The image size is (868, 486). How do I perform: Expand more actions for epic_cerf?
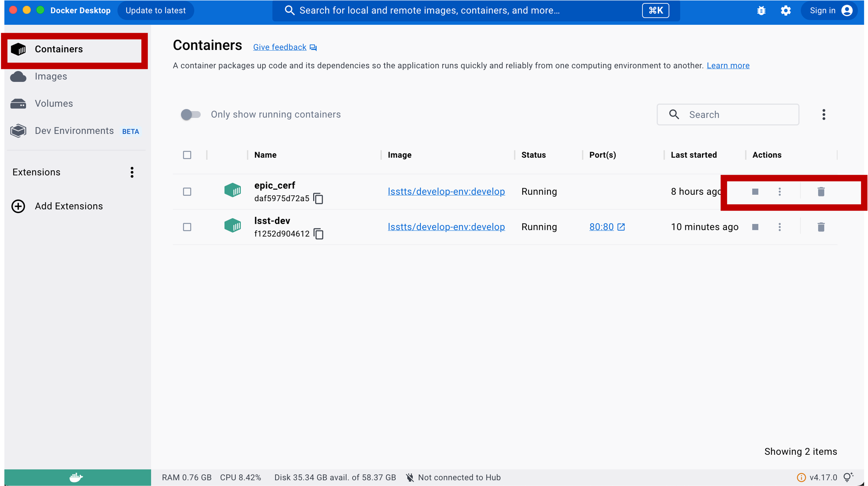779,192
